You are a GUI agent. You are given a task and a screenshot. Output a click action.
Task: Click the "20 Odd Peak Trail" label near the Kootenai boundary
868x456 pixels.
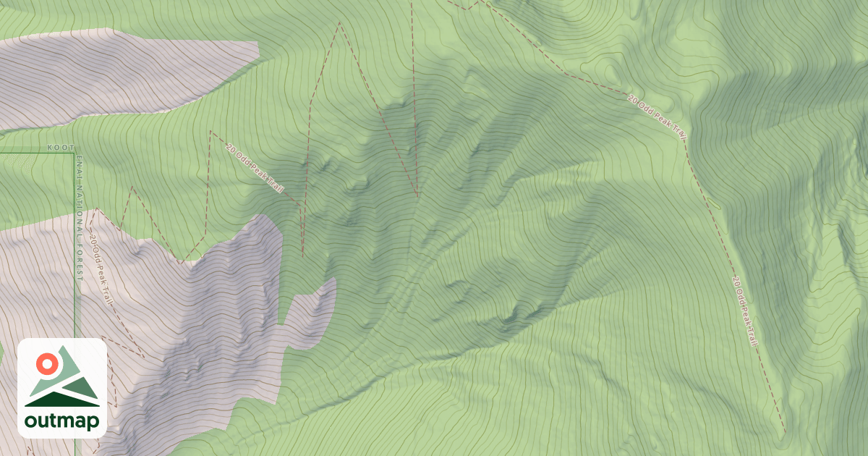click(255, 169)
